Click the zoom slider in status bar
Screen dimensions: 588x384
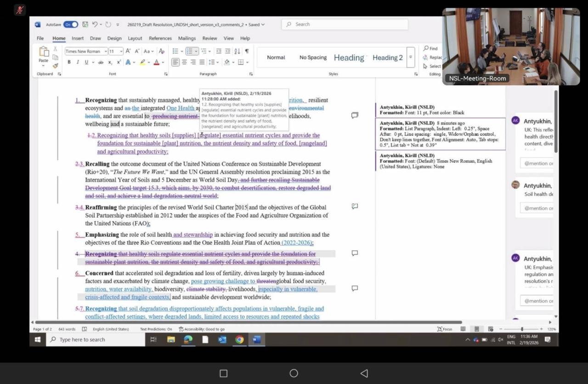click(521, 329)
